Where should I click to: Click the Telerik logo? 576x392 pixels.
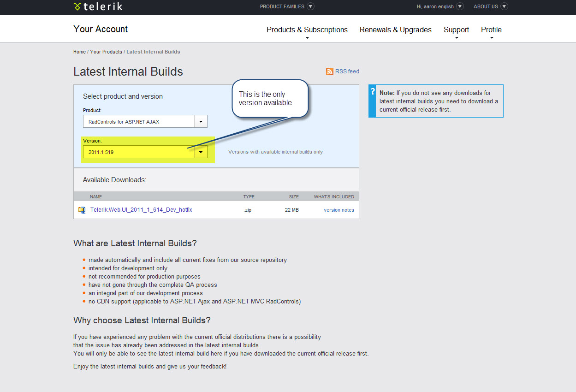[x=98, y=6]
